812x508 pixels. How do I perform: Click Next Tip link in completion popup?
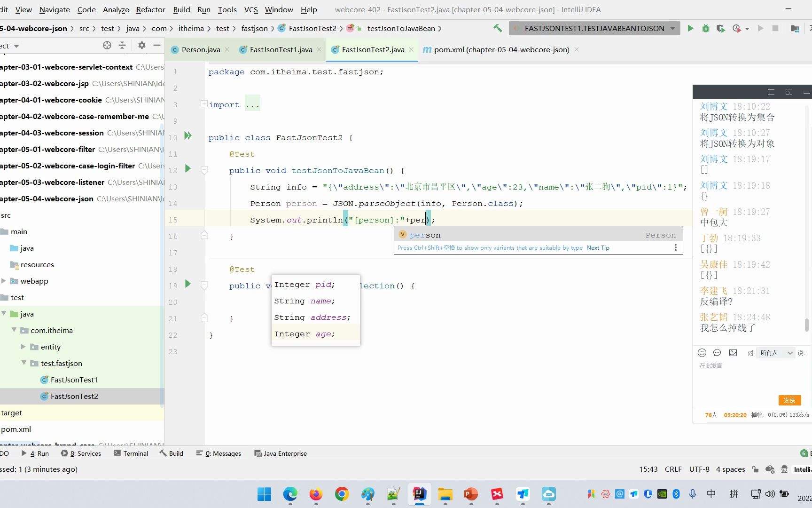tap(598, 248)
